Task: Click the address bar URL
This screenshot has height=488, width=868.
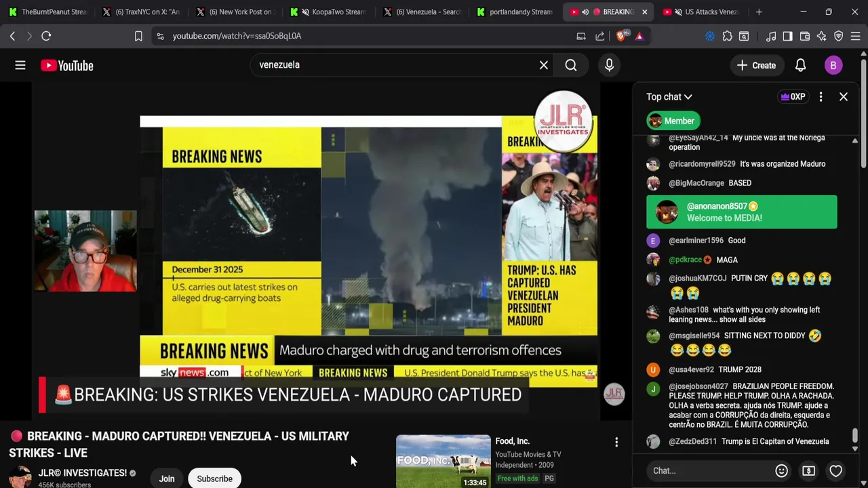Action: (x=237, y=36)
